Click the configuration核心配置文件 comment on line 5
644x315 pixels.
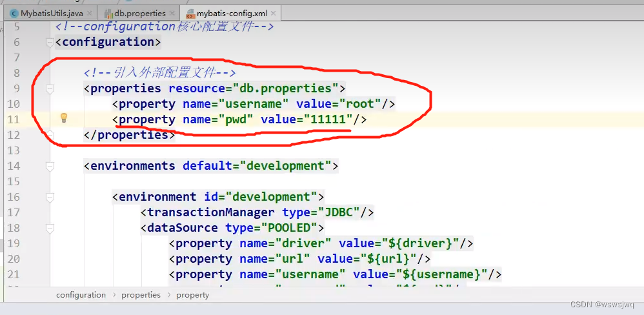[x=165, y=27]
